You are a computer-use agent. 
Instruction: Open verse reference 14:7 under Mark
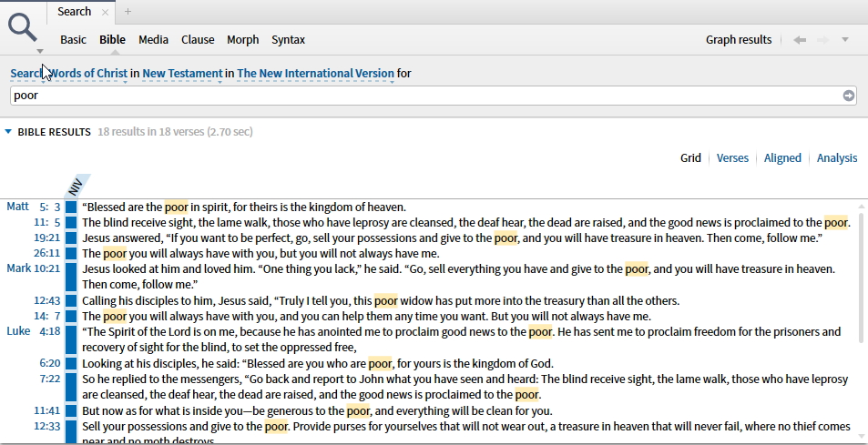(x=47, y=316)
